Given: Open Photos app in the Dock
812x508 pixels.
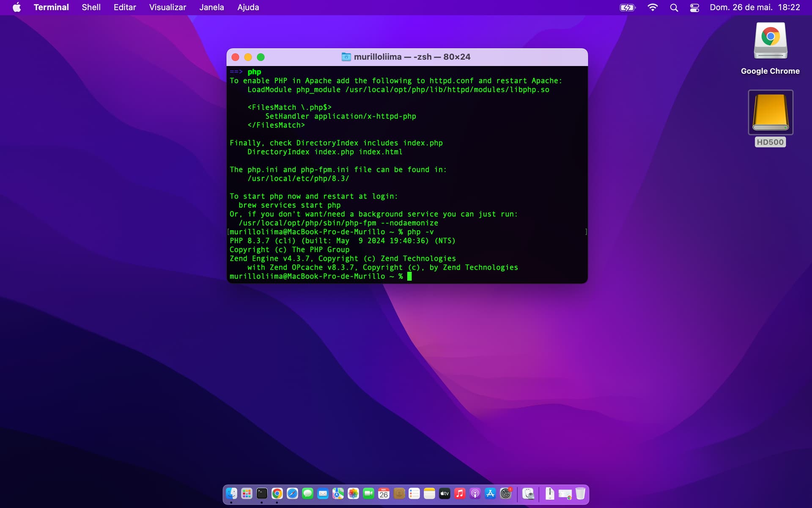Looking at the screenshot, I should point(353,494).
